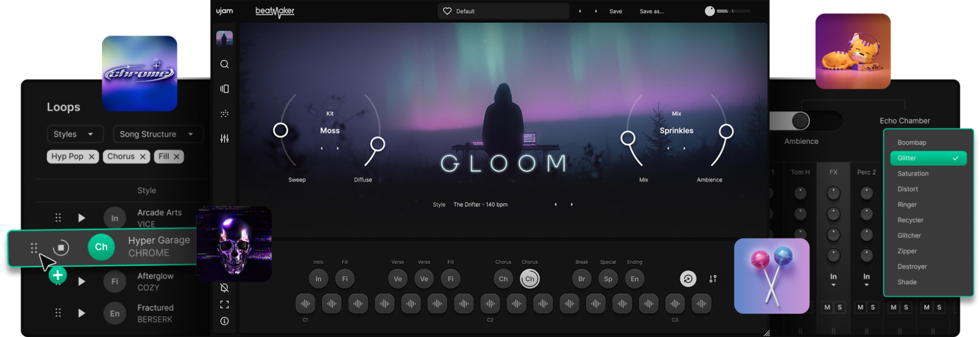Screen dimensions: 980x337
Task: Click the Diffuse knob handle
Action: click(378, 145)
